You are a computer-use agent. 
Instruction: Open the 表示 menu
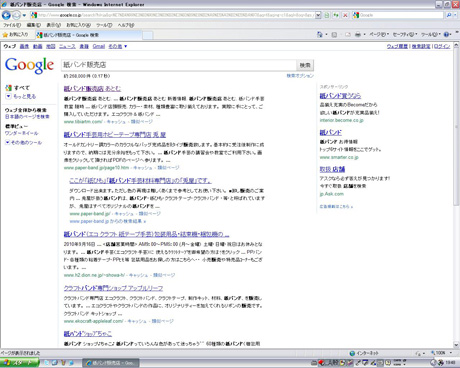[53, 25]
